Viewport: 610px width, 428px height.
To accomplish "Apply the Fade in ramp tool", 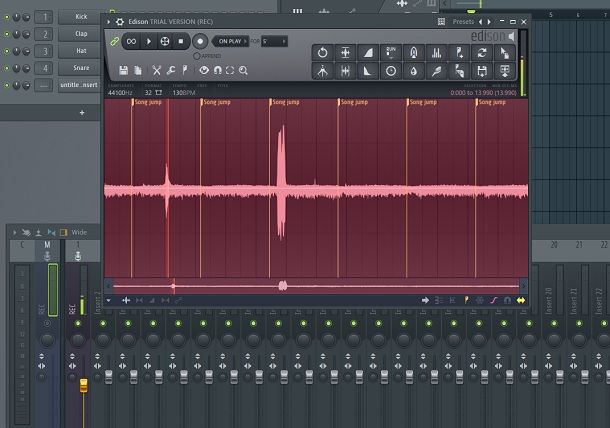I will pos(368,53).
